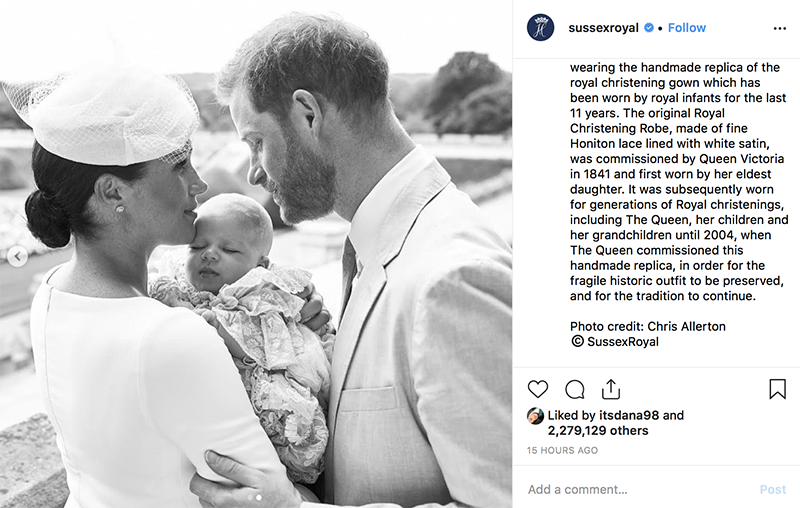The height and width of the screenshot is (508, 800).
Task: Follow the sussexroyal account
Action: point(687,28)
